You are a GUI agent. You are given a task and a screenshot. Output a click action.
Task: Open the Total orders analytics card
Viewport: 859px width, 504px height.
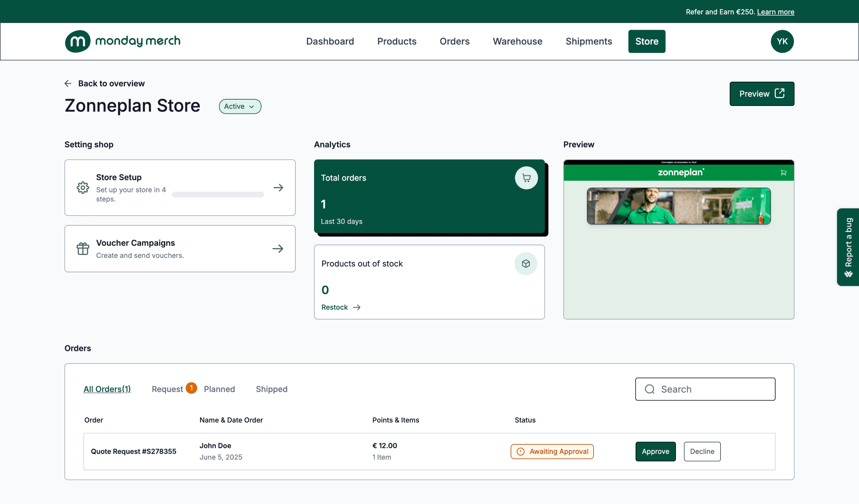click(429, 196)
